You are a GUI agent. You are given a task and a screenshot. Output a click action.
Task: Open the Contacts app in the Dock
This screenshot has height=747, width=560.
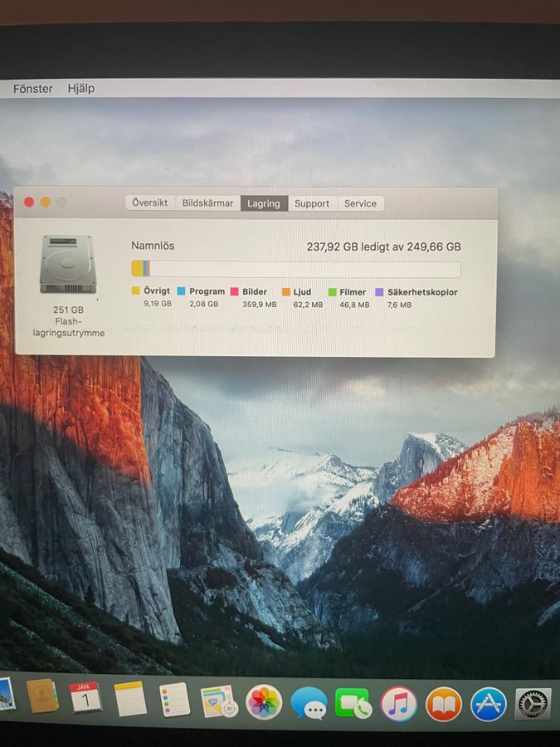42,696
